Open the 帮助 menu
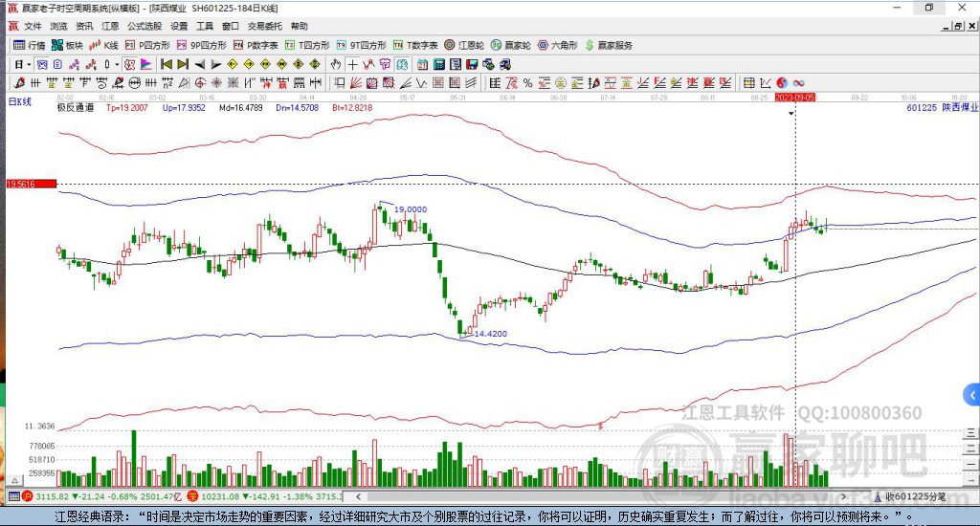 tap(299, 26)
